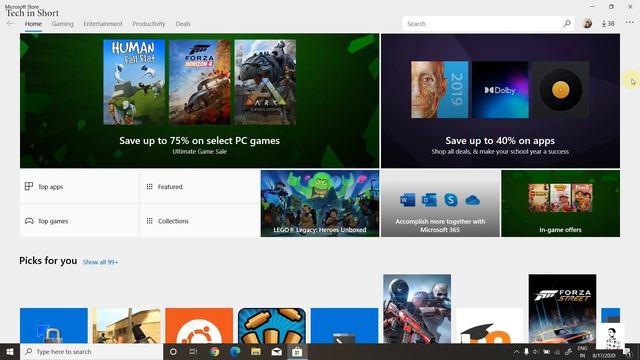This screenshot has height=360, width=640.
Task: Switch to the Deals tab
Action: (183, 24)
